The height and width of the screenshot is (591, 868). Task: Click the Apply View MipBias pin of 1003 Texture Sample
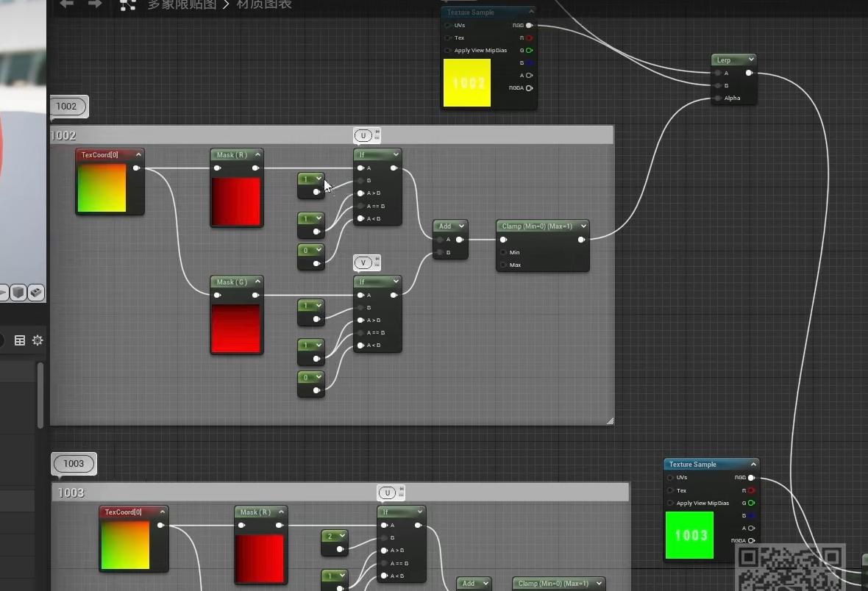point(670,503)
